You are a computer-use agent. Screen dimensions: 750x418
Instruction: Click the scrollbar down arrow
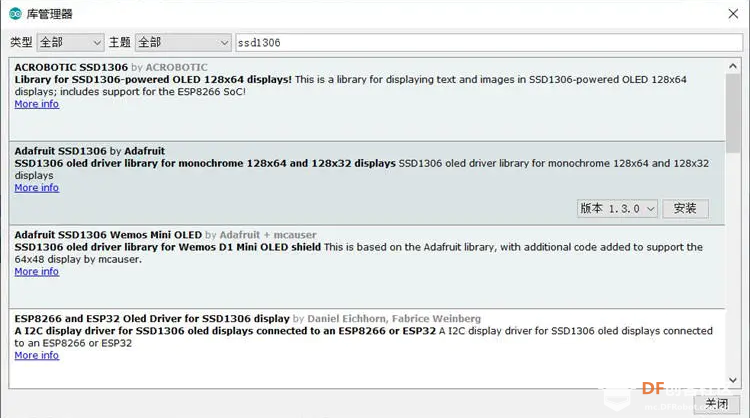(x=733, y=380)
